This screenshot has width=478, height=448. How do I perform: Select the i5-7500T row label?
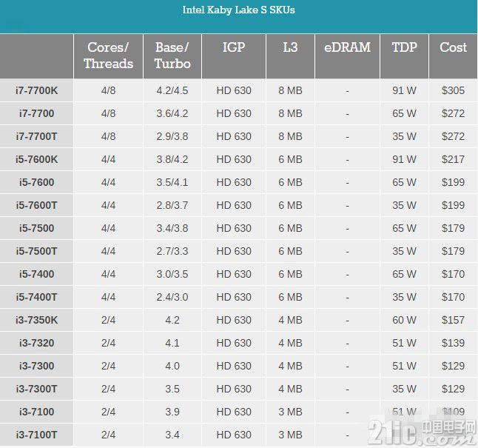click(x=36, y=251)
